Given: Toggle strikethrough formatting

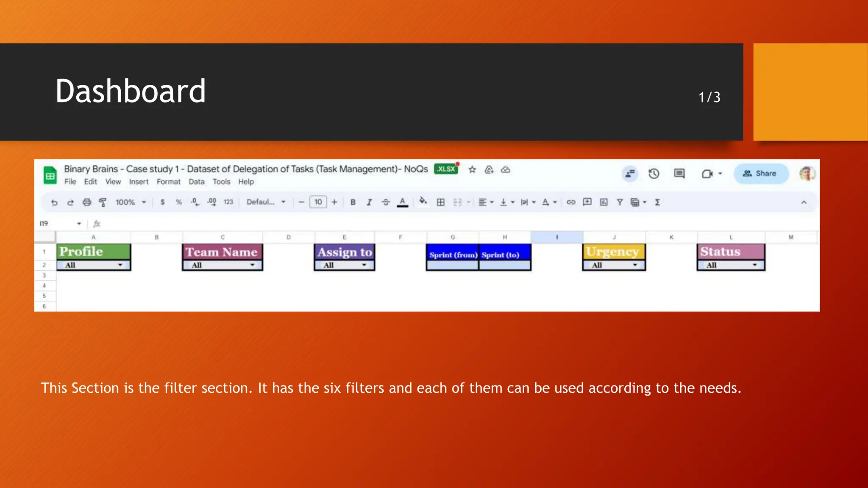Looking at the screenshot, I should click(x=386, y=202).
